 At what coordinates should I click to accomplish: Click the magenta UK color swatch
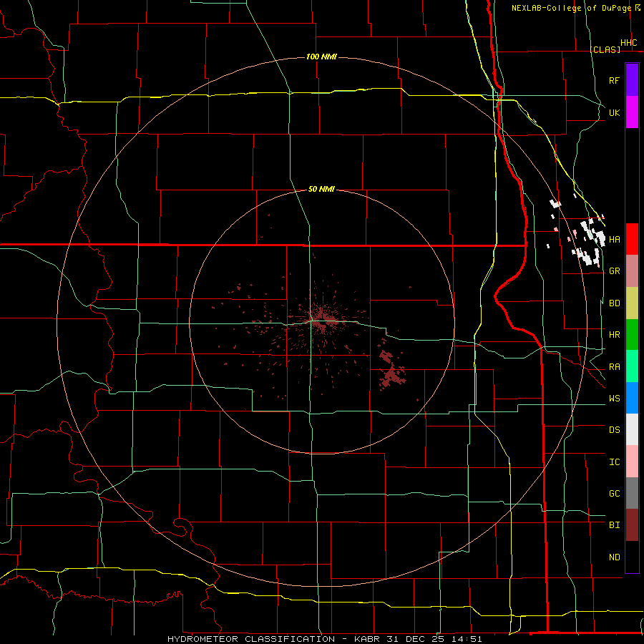click(632, 112)
